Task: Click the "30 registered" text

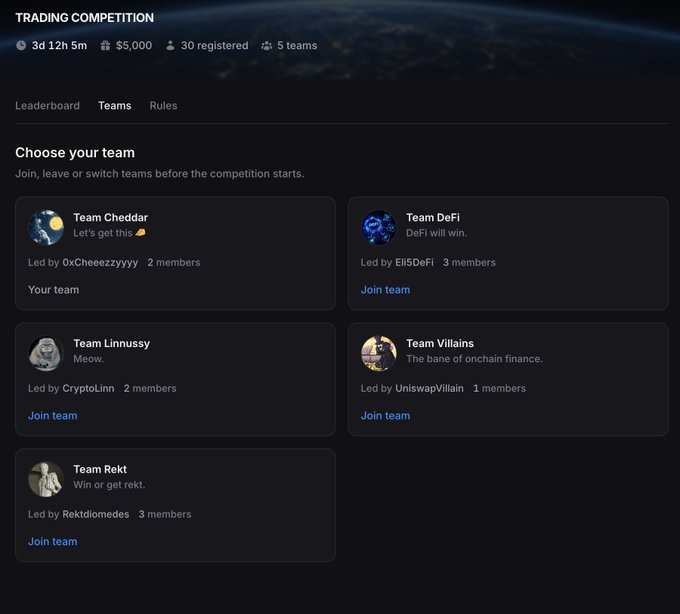Action: pyautogui.click(x=214, y=45)
